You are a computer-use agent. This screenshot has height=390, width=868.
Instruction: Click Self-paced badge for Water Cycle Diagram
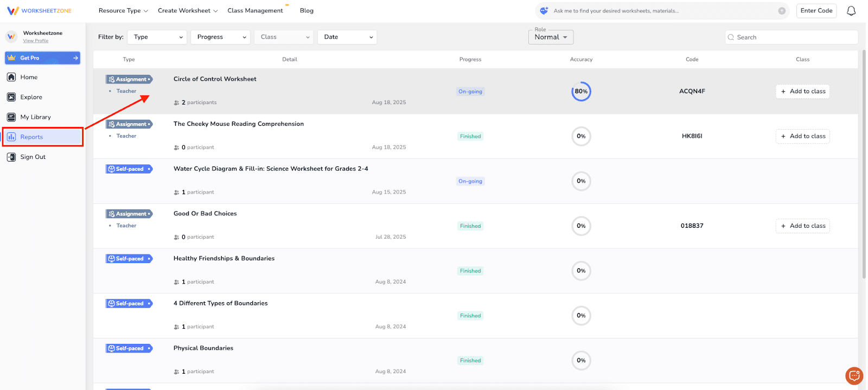point(129,169)
